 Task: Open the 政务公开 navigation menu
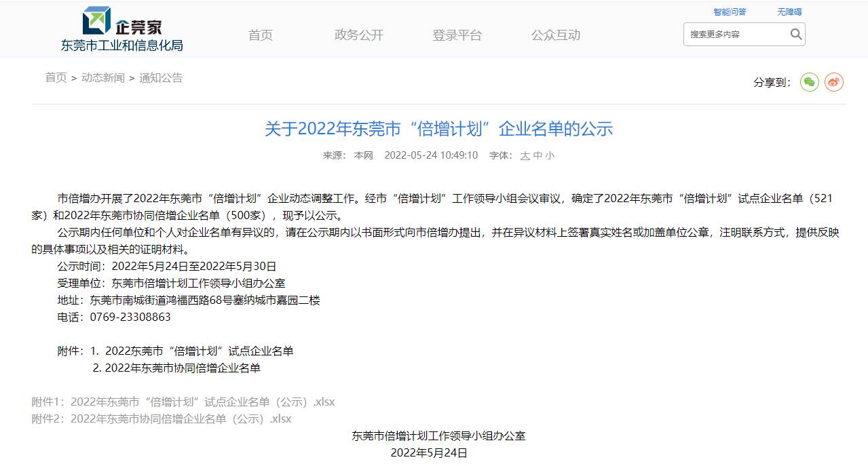359,35
